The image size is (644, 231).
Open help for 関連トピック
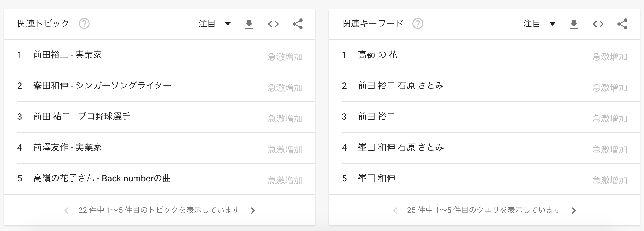(84, 24)
